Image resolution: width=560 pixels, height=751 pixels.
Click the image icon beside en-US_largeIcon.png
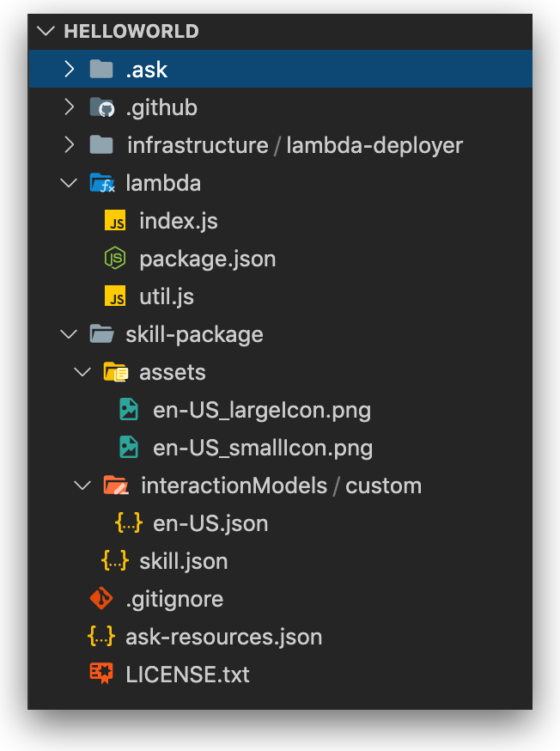click(129, 410)
